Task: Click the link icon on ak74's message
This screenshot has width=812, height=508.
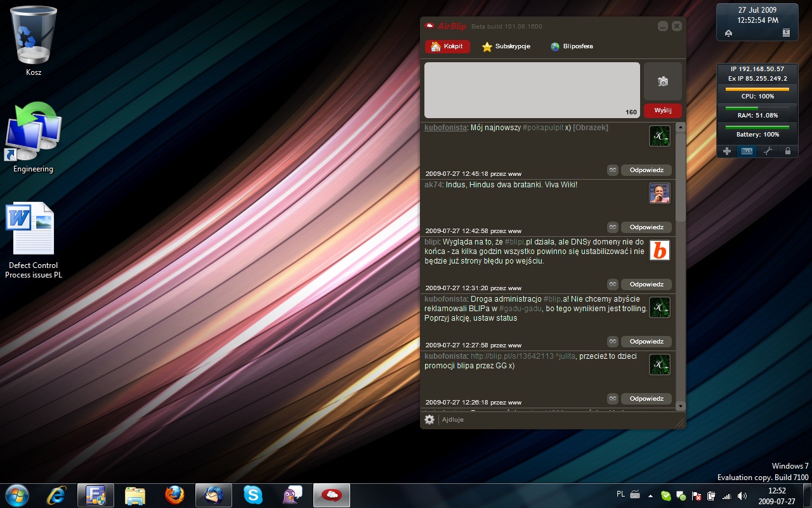Action: click(612, 227)
